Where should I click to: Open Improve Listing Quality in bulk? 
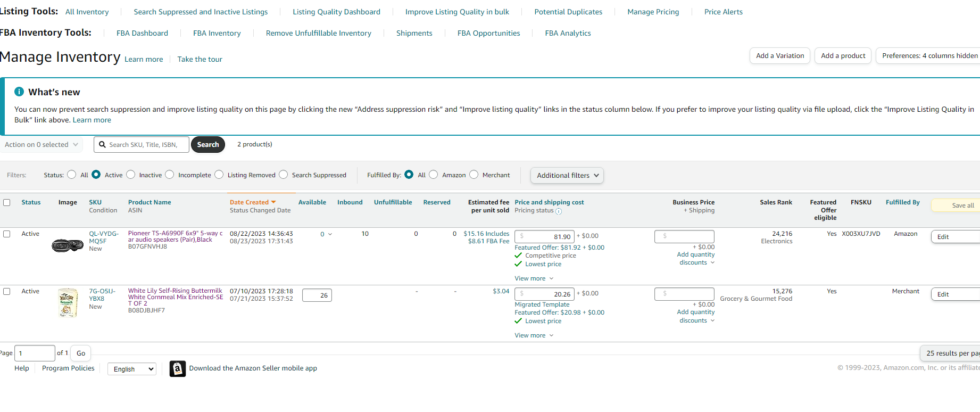[457, 12]
